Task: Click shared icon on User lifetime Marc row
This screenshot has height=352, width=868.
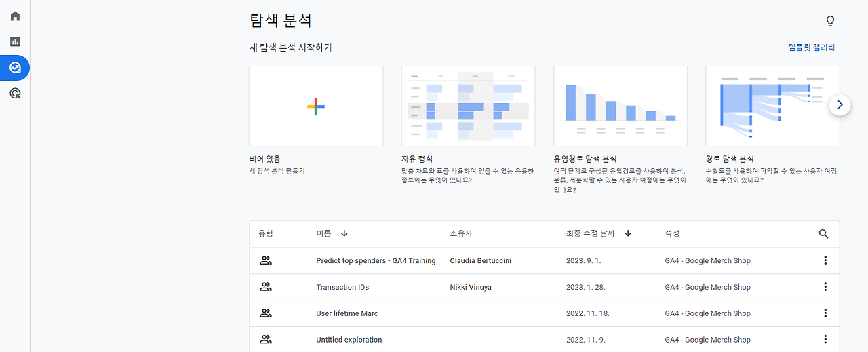Action: point(266,313)
